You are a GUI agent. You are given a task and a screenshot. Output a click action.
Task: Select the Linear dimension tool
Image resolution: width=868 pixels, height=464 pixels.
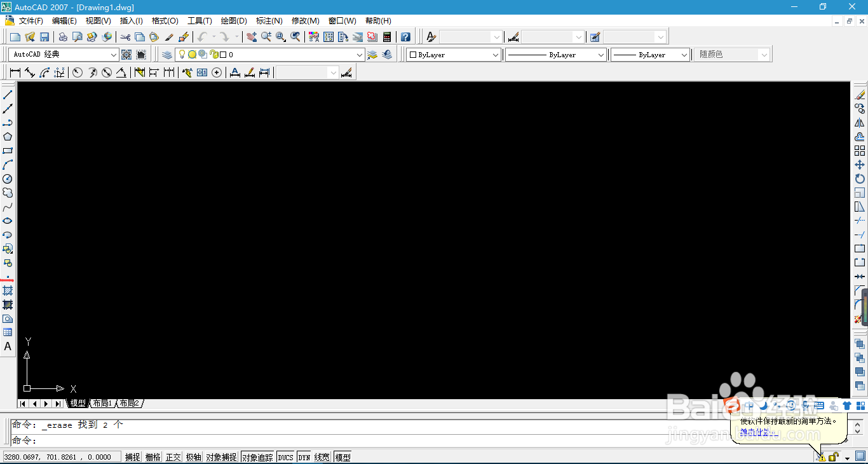[x=15, y=72]
